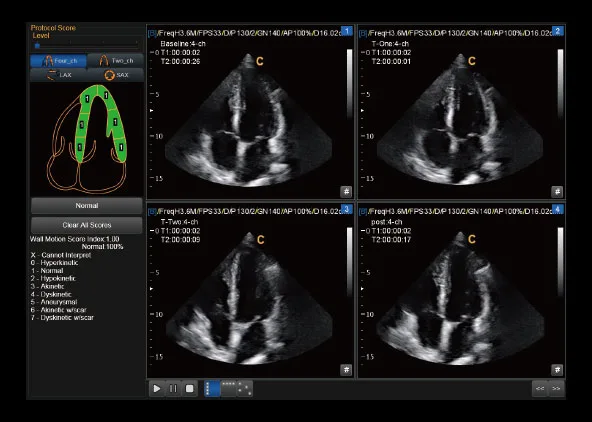Screen dimensions: 592x422
Task: Open the LAX view tab
Action: [59, 75]
